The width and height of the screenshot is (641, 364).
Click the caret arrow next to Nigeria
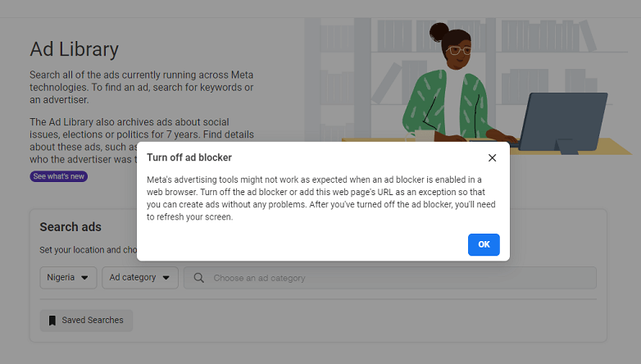[86, 278]
